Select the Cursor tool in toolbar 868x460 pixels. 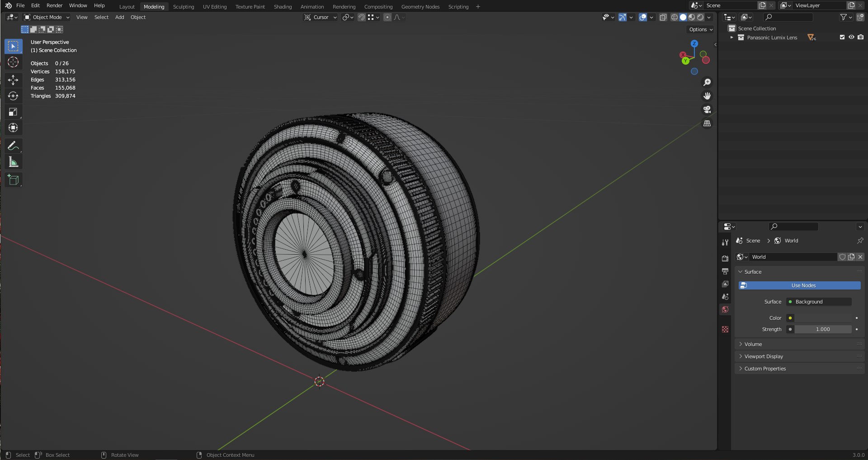pos(13,62)
